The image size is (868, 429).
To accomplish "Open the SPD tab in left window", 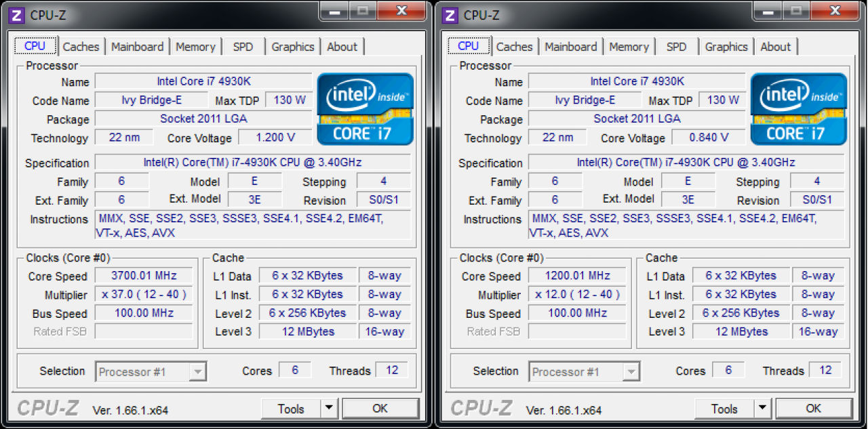I will pyautogui.click(x=243, y=47).
